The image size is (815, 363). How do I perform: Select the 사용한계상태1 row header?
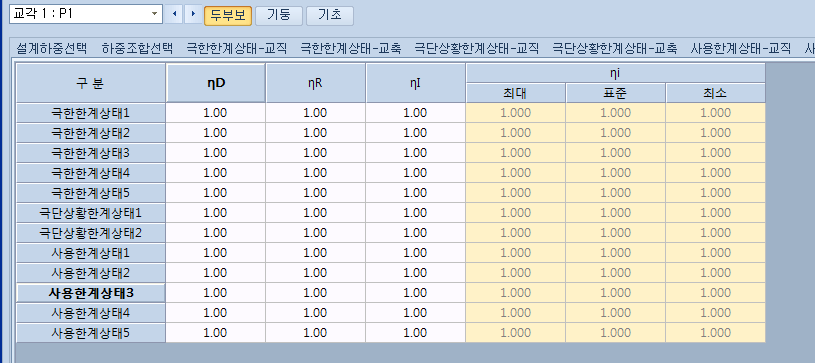coord(91,253)
